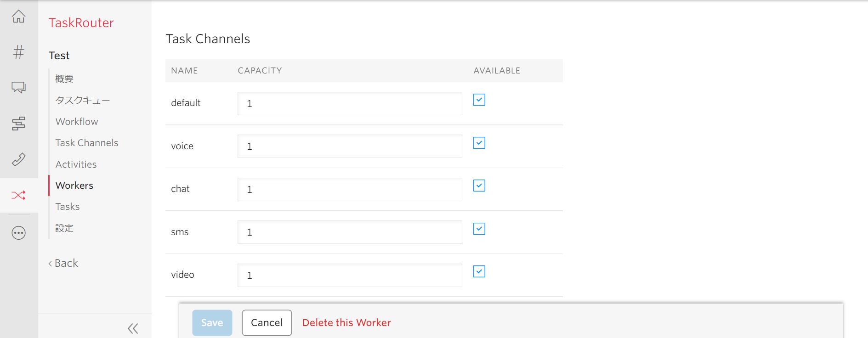Open the Programmable Chat bubble icon
The image size is (868, 338).
[19, 87]
